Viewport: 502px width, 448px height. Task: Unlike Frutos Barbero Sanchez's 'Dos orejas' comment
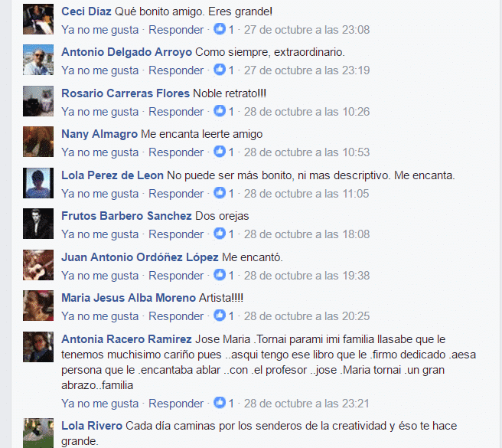coord(100,234)
